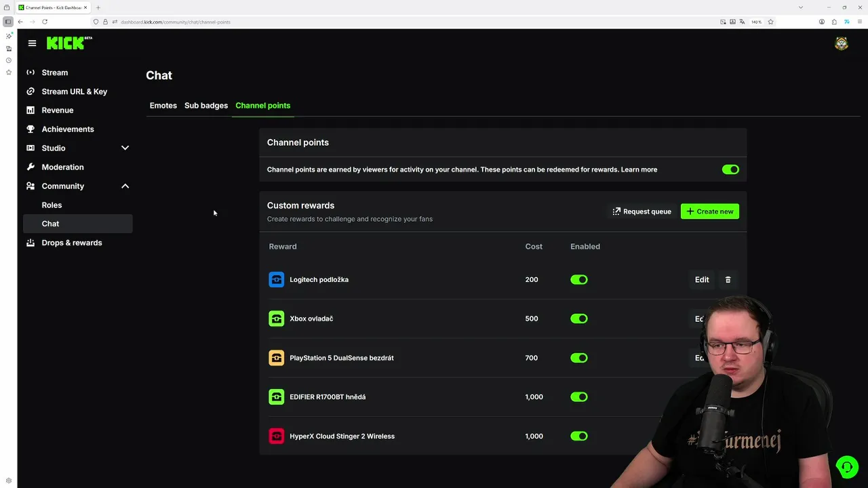Screen dimensions: 868x488
Task: Toggle the browser sidebar panel button
Action: click(8, 22)
